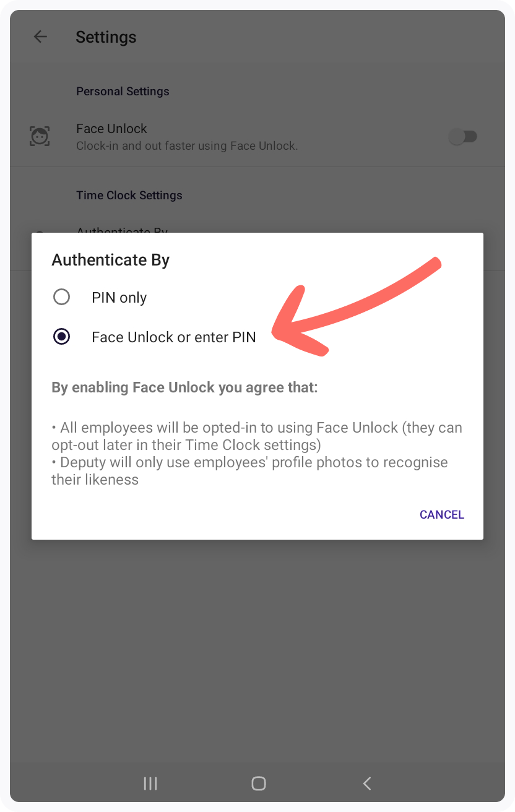Tap the back arrow beside Settings
The width and height of the screenshot is (515, 812).
pos(40,37)
